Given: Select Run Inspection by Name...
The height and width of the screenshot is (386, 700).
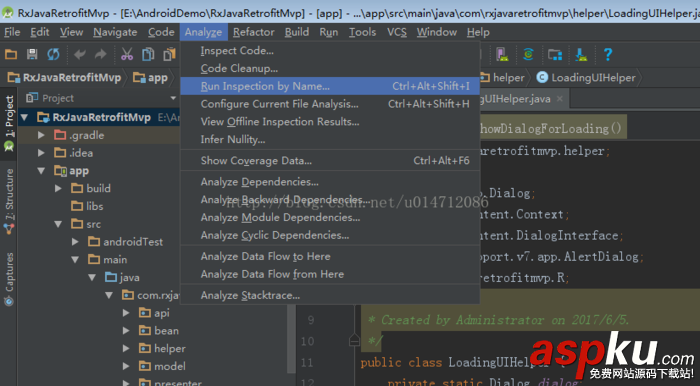Looking at the screenshot, I should (x=330, y=86).
